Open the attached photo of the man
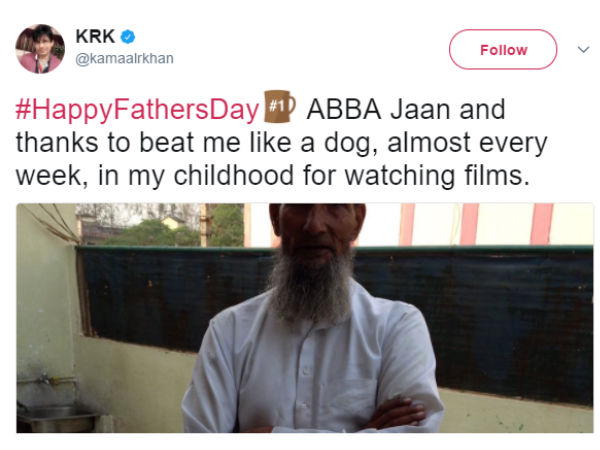 pyautogui.click(x=305, y=318)
